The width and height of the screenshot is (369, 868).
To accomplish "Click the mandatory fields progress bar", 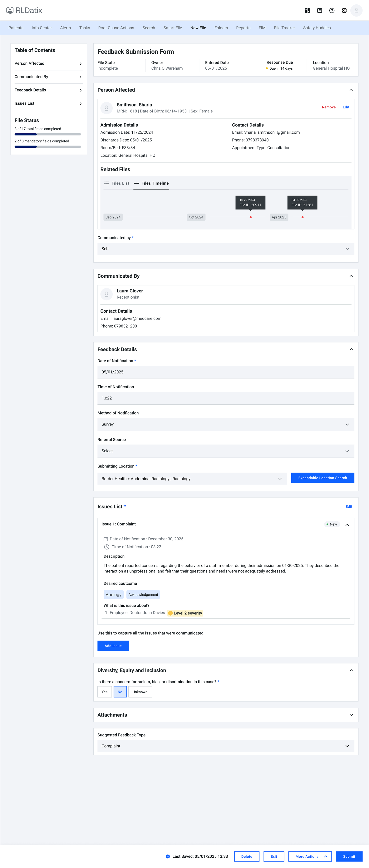I will point(48,146).
